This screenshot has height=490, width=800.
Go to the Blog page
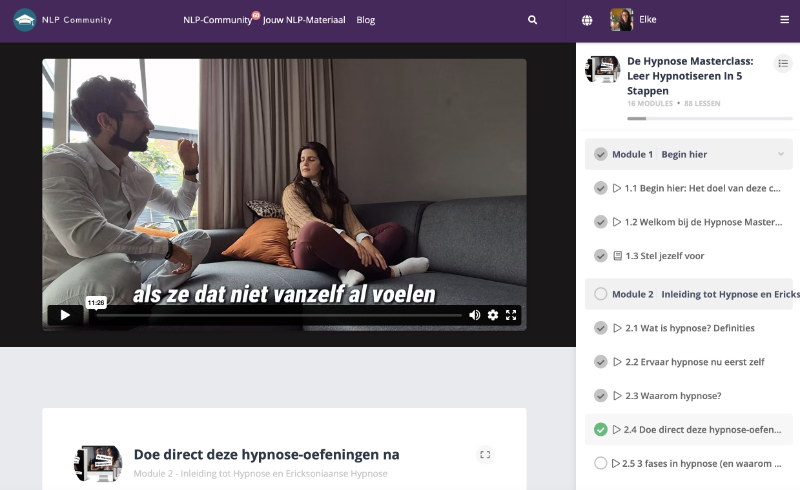[x=365, y=20]
